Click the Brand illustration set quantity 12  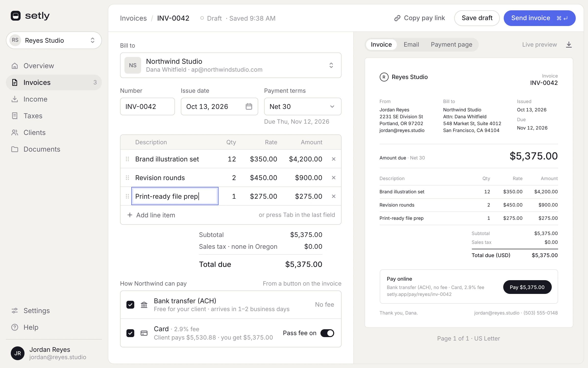pos(232,159)
